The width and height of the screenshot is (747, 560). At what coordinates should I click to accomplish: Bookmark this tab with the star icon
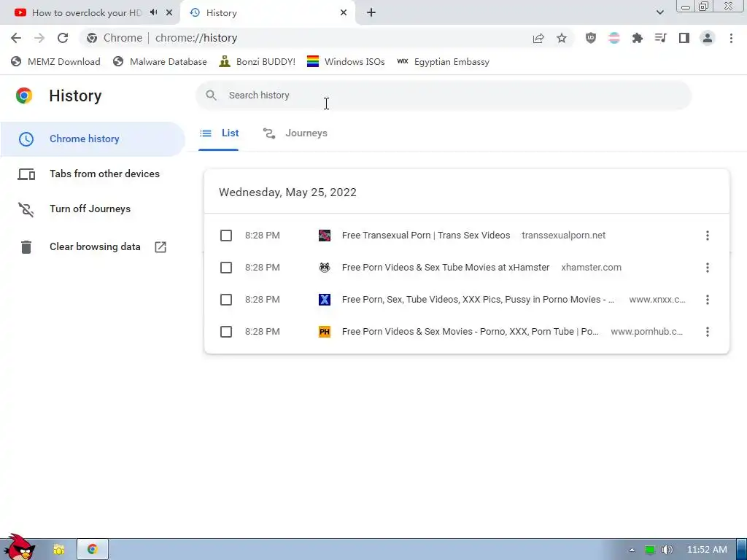(562, 38)
